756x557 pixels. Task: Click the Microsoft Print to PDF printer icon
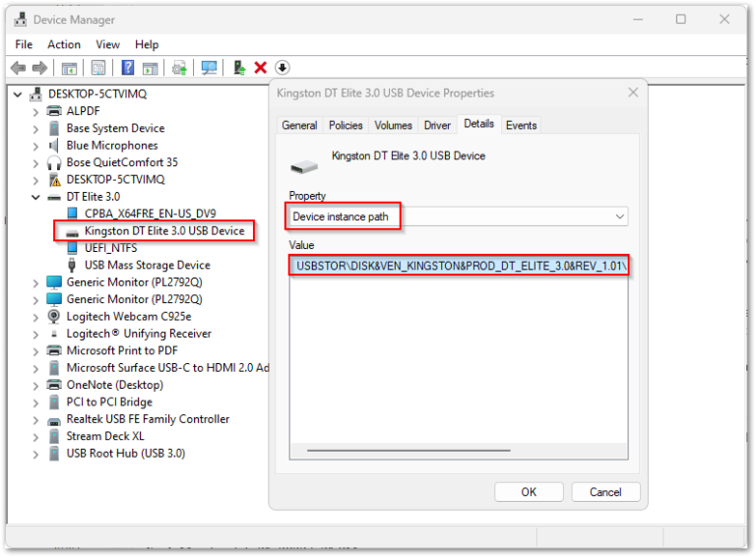click(54, 350)
